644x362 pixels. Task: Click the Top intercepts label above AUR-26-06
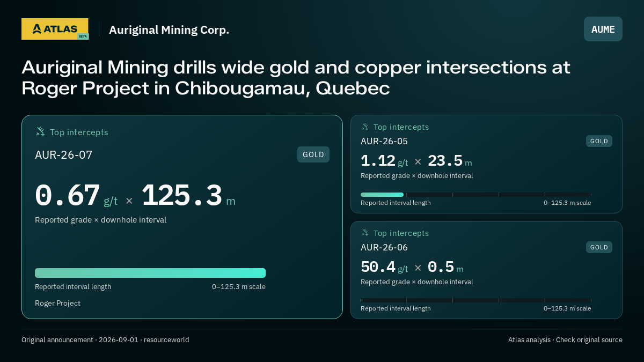[401, 233]
